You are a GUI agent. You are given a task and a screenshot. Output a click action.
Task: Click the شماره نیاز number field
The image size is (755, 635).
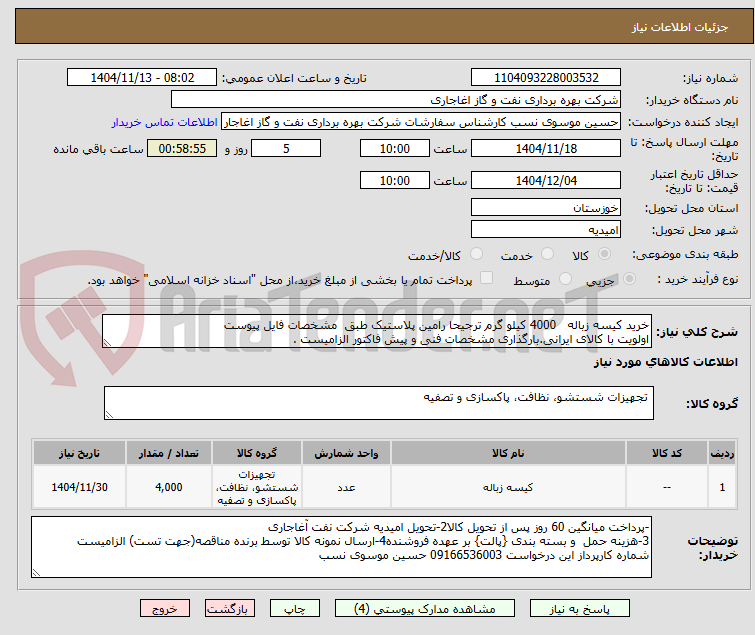[x=546, y=78]
